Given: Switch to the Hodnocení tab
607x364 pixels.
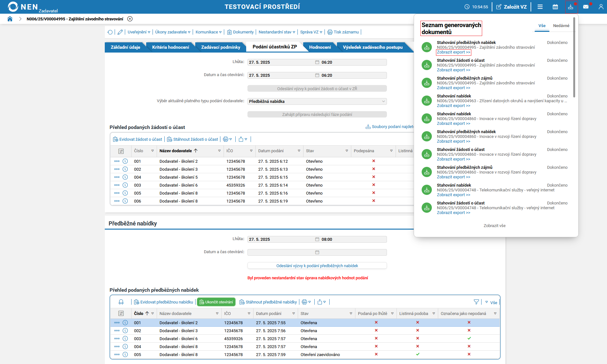Looking at the screenshot, I should coord(320,47).
